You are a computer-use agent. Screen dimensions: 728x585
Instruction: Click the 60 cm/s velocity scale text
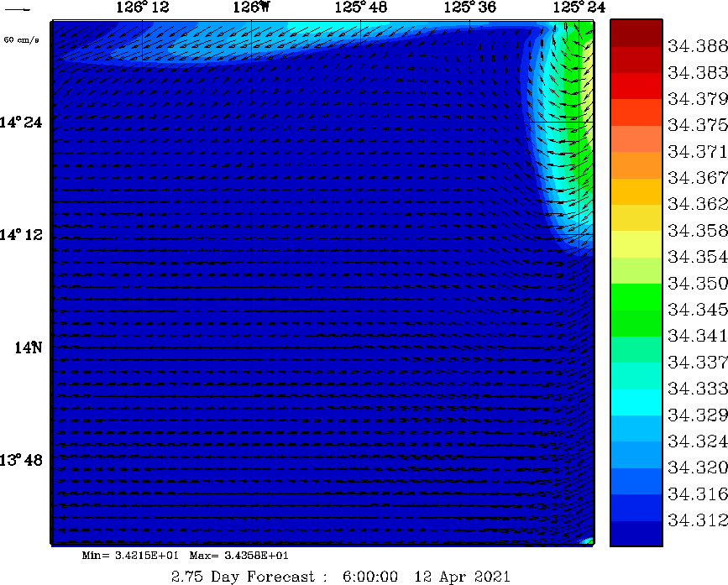pos(21,40)
